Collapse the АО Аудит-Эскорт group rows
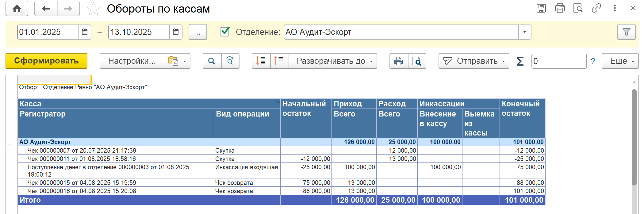This screenshot has height=214, width=644. [x=9, y=142]
